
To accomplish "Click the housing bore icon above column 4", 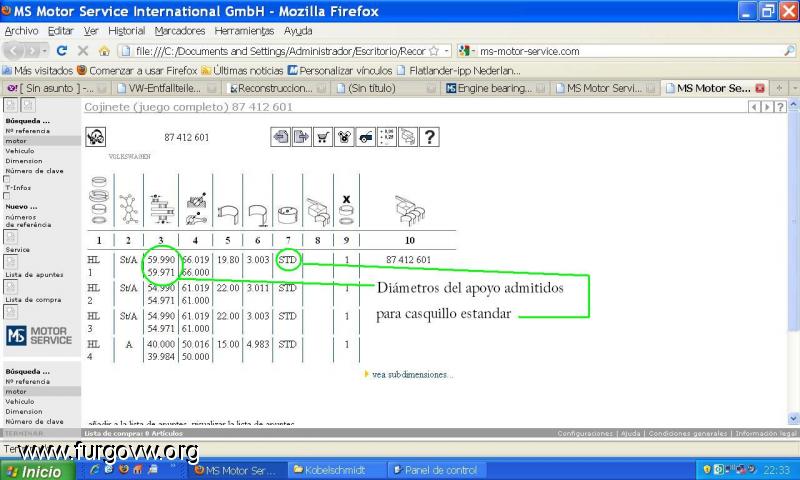I will pos(196,209).
